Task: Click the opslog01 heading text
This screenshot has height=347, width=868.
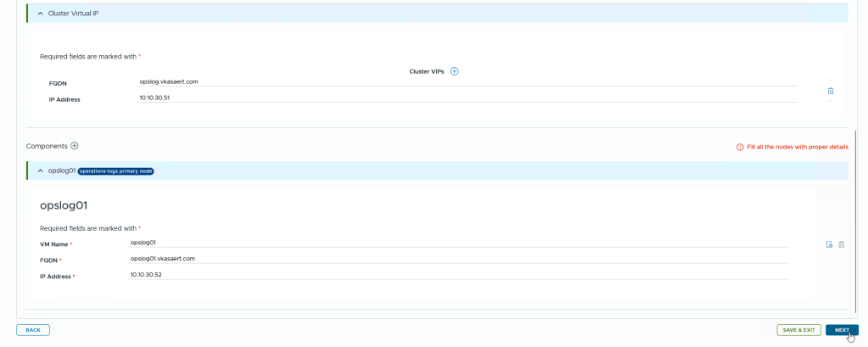Action: [64, 205]
